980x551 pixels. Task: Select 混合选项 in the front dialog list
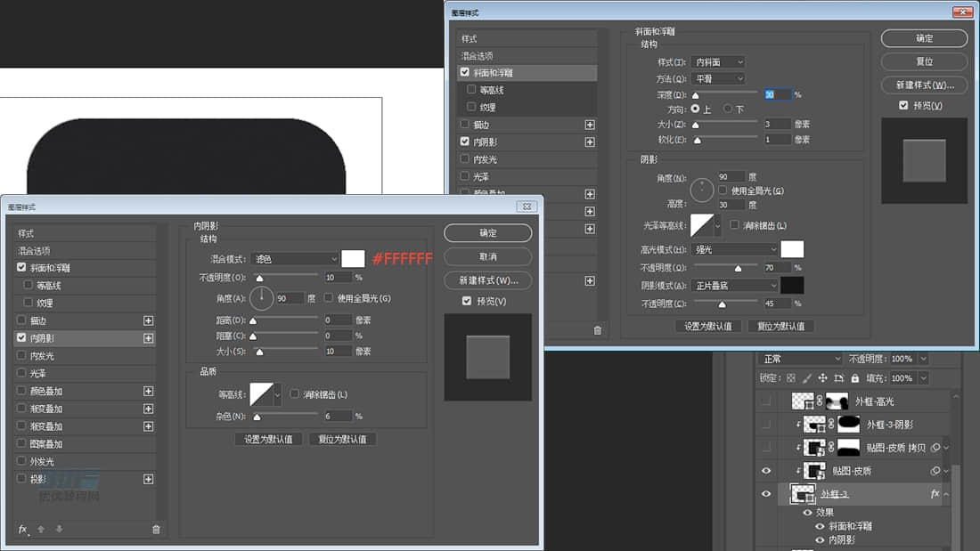coord(85,250)
